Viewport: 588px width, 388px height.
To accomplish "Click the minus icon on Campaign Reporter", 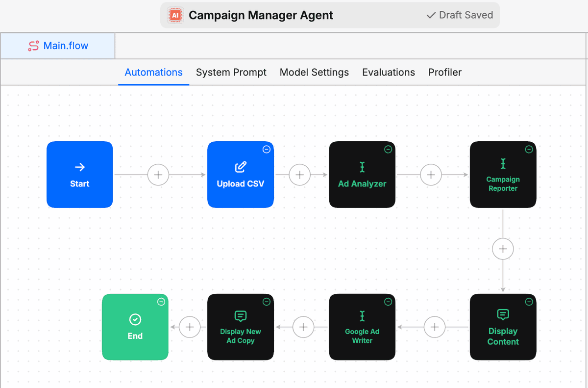I will 529,150.
